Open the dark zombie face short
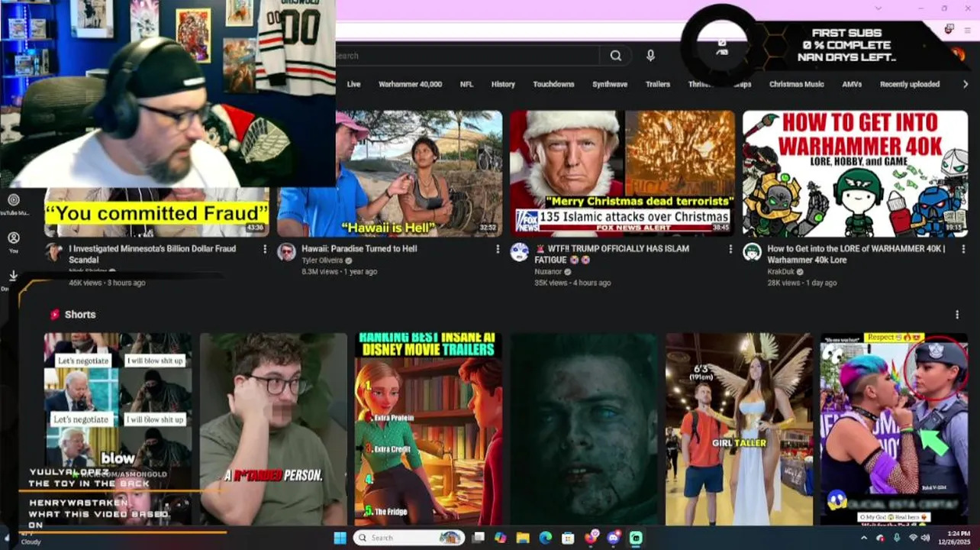This screenshot has height=550, width=980. point(584,429)
